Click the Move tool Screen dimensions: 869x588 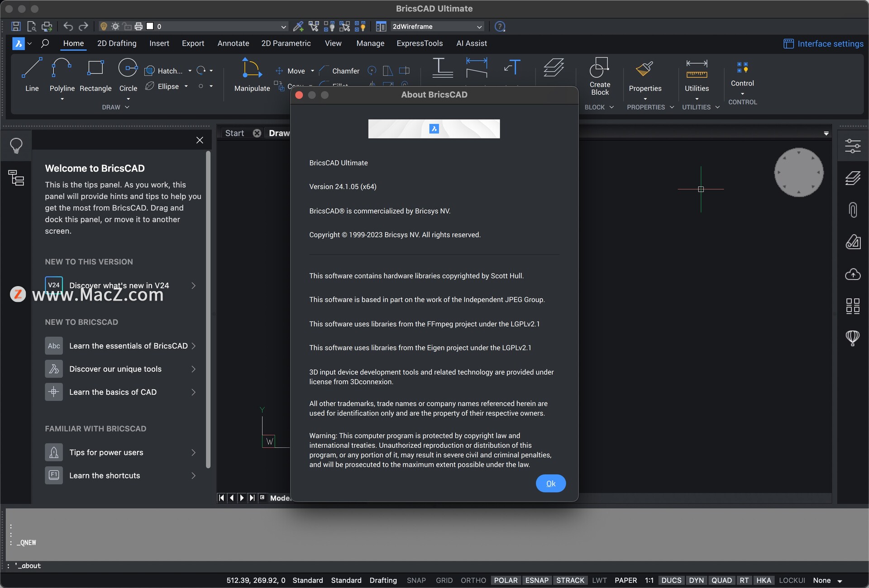point(290,71)
